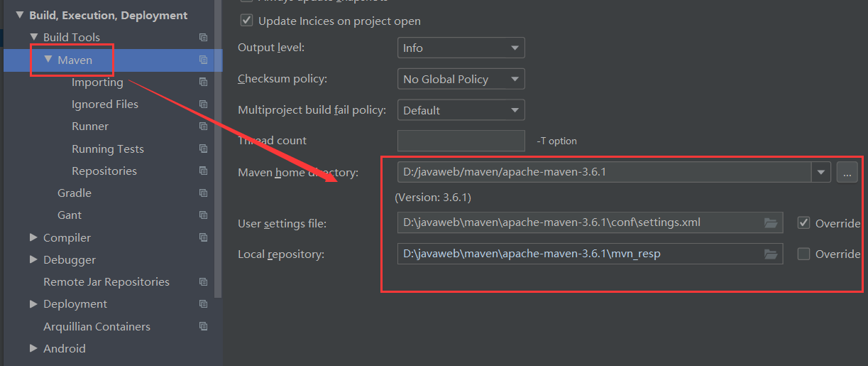Expand the Deployment node
This screenshot has height=366, width=868.
33,303
